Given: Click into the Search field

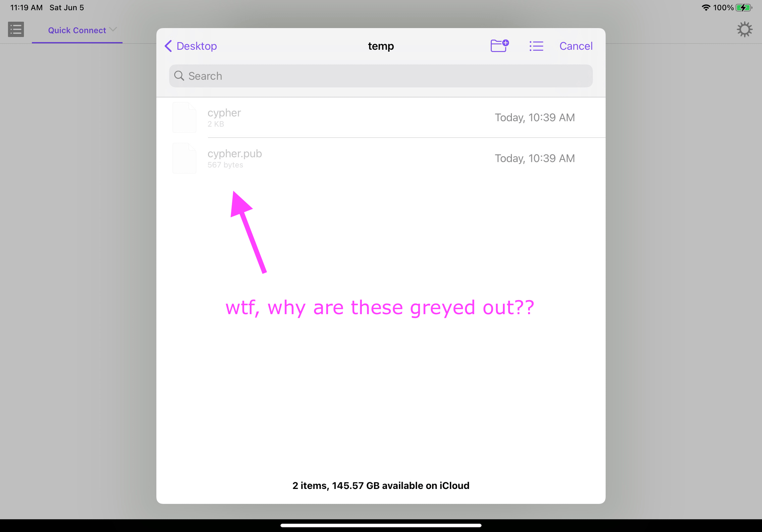Looking at the screenshot, I should point(380,76).
